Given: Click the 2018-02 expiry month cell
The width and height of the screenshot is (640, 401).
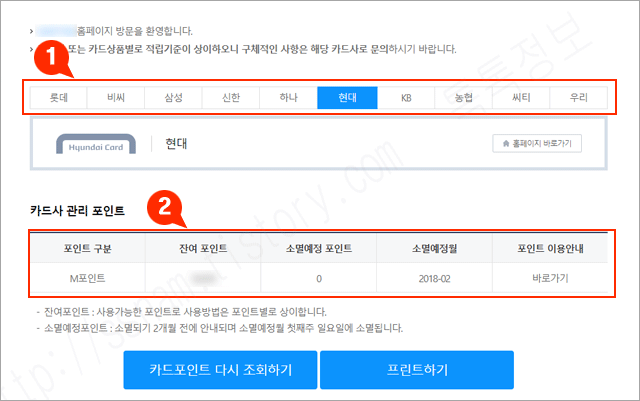Looking at the screenshot, I should pos(434,278).
